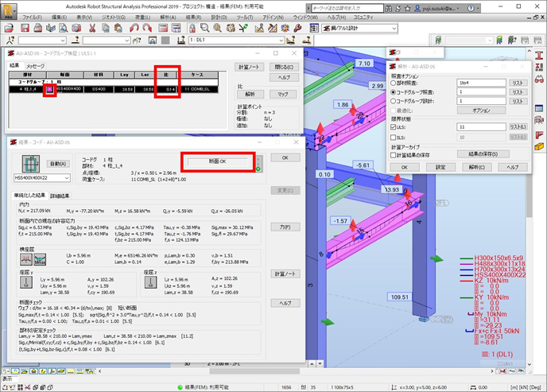The image size is (547, 392).
Task: Click the red F-shaped icon in right sidebar
Action: [x=539, y=135]
